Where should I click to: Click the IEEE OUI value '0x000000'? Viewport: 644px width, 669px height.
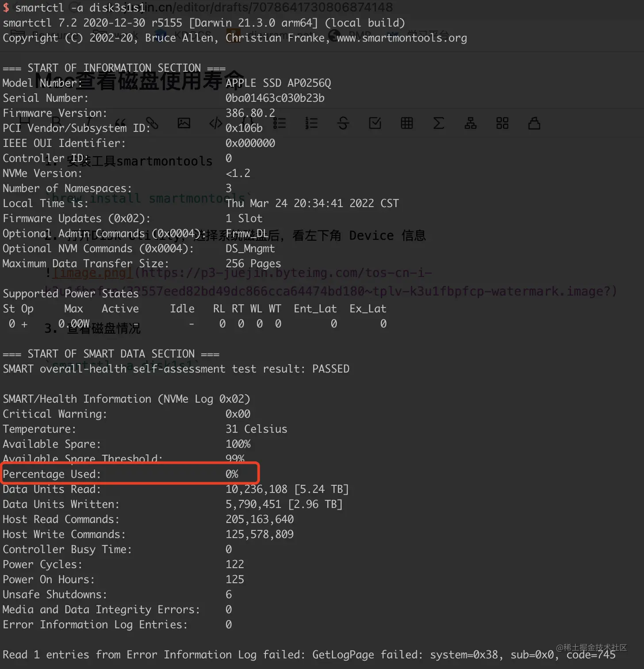[250, 143]
